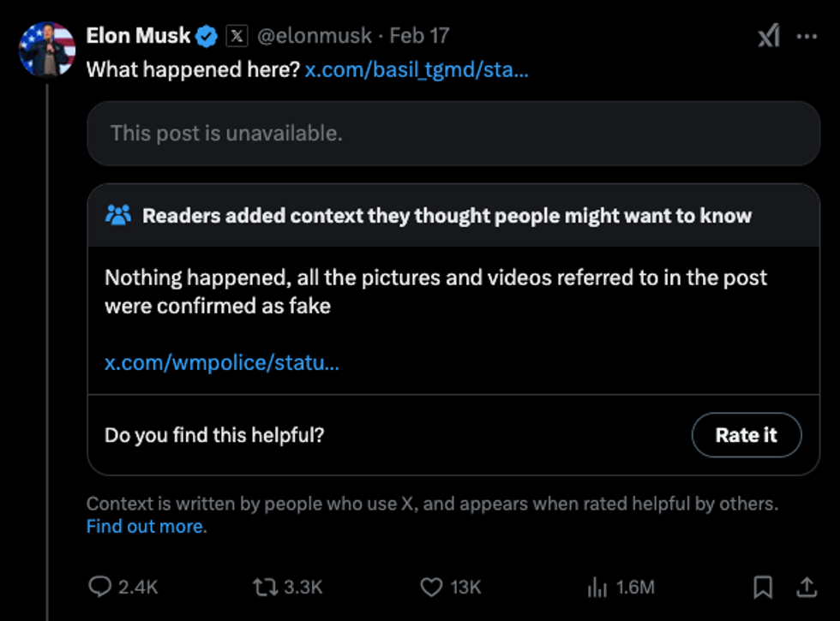Open Grok actions icon on the post

click(x=768, y=36)
